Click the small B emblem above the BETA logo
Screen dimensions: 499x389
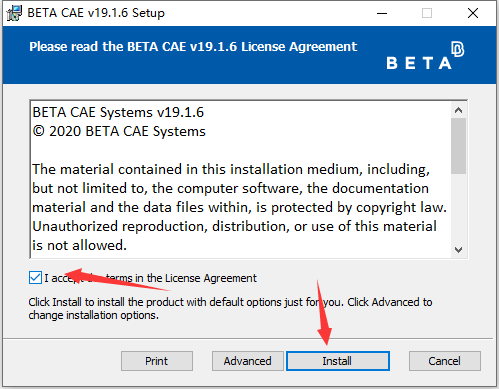(458, 49)
